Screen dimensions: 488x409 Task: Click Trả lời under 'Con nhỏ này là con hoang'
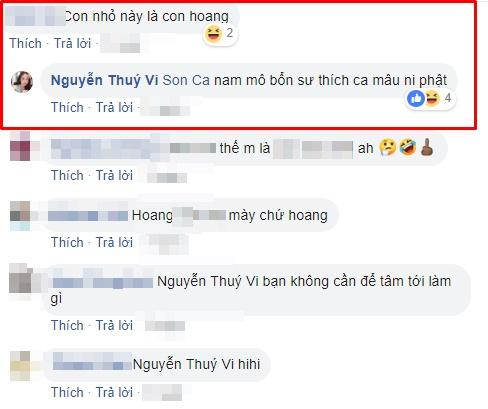73,43
